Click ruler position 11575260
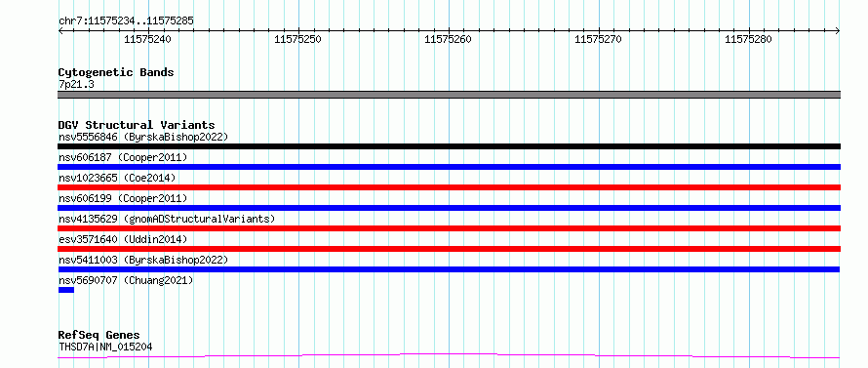The height and width of the screenshot is (368, 868). tap(448, 39)
